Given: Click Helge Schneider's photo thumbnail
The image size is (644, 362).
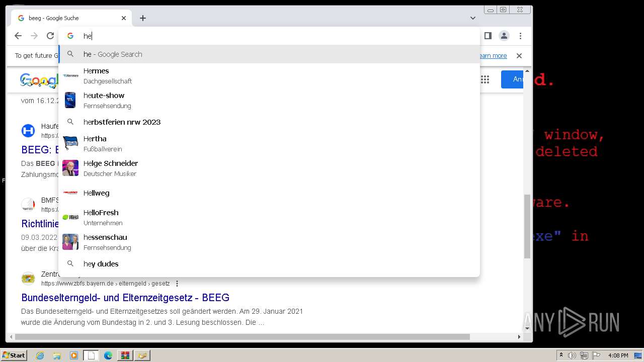Looking at the screenshot, I should pos(70,168).
